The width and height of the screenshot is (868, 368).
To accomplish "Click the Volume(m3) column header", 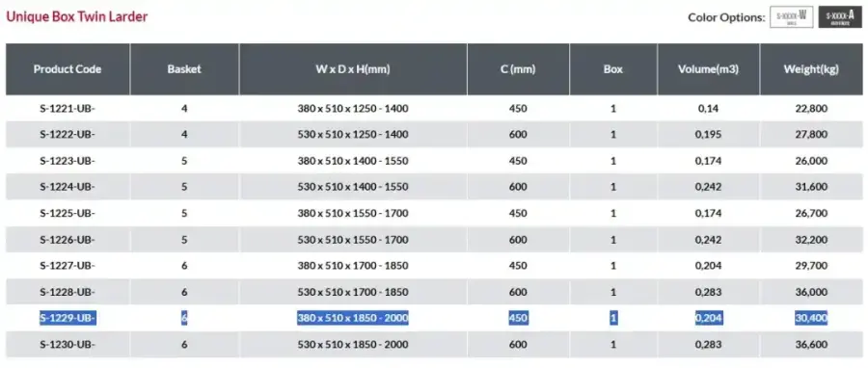I will tap(709, 69).
